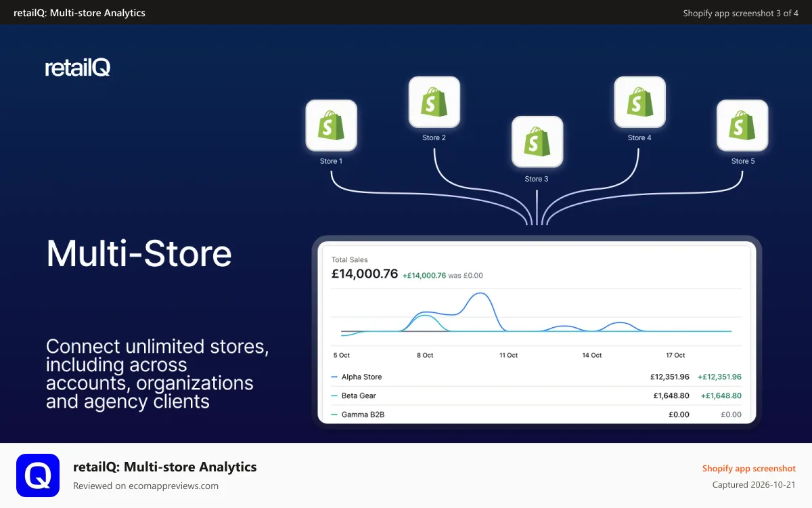Click the blue retailQ app icon

(x=38, y=475)
